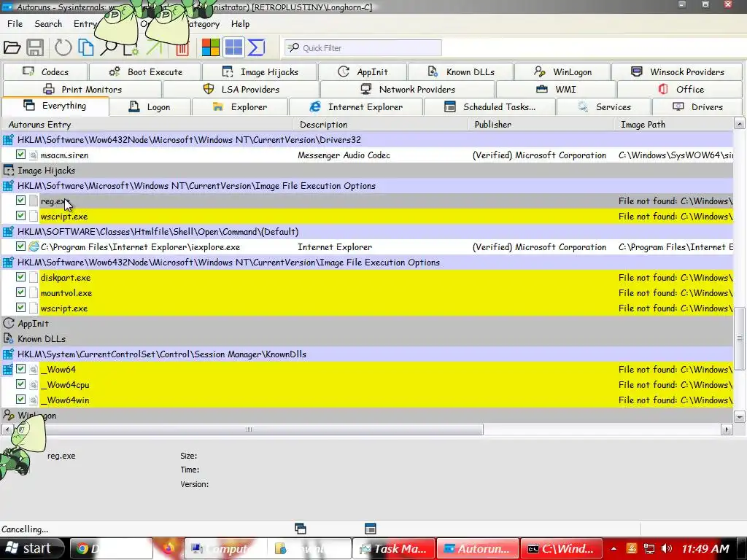Switch to the Scheduled Tasks tab
Viewport: 747px width, 560px height.
(489, 107)
